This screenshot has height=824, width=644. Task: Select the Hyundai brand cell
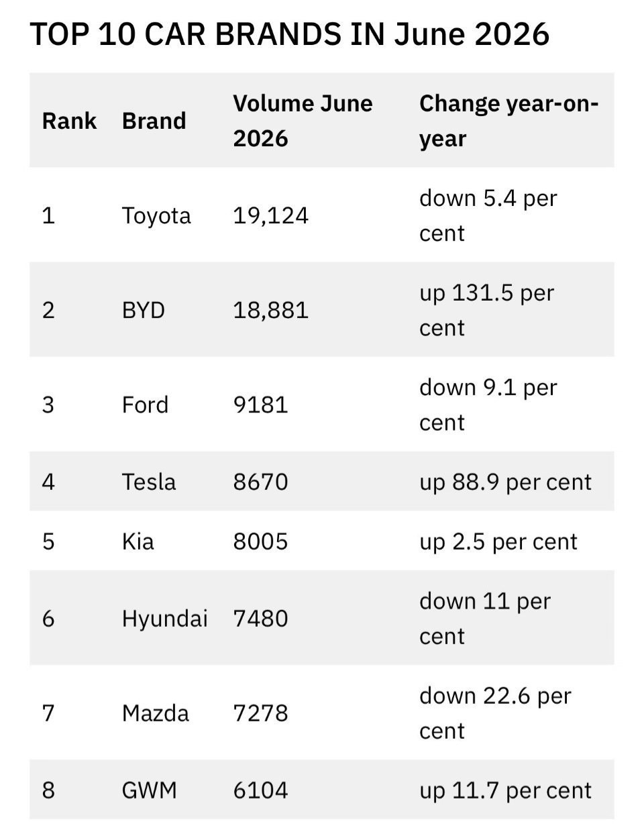[164, 619]
